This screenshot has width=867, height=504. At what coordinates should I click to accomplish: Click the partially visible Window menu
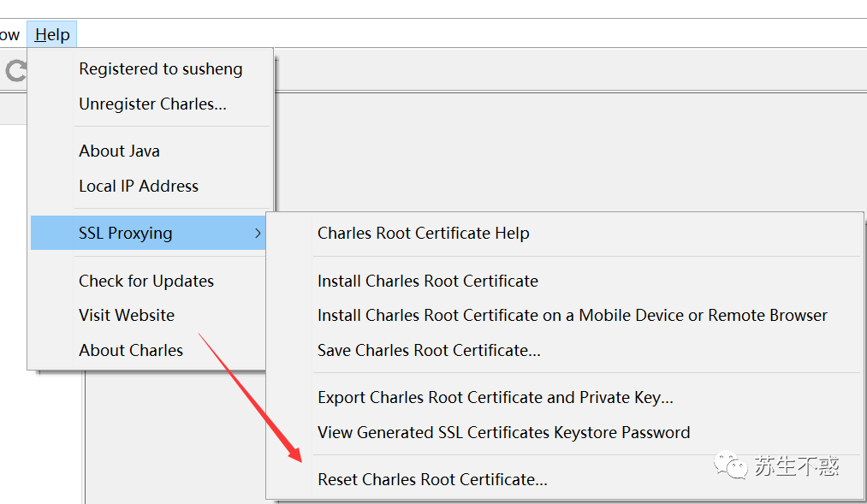(x=9, y=34)
